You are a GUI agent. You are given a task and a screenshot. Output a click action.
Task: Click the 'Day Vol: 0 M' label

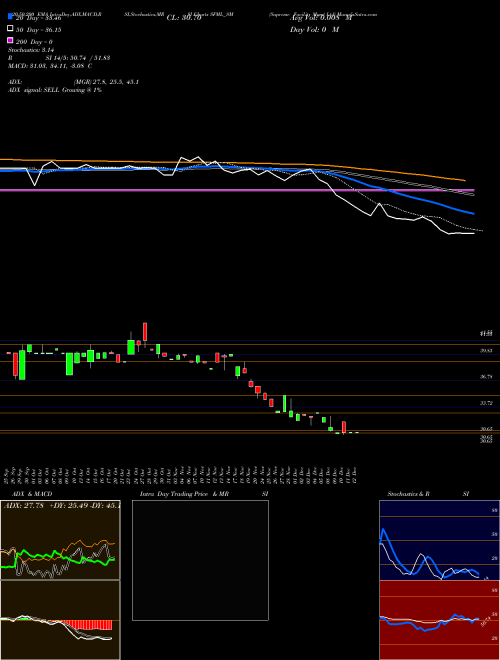314,29
